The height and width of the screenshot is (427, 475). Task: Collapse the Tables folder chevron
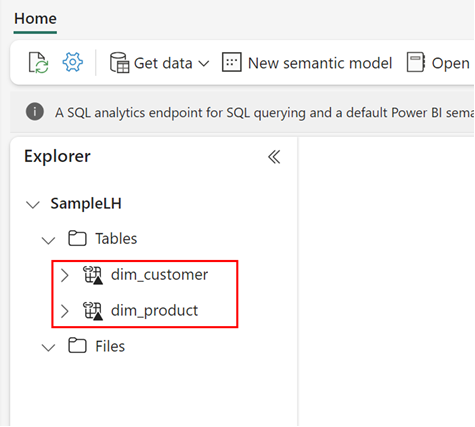(x=48, y=240)
